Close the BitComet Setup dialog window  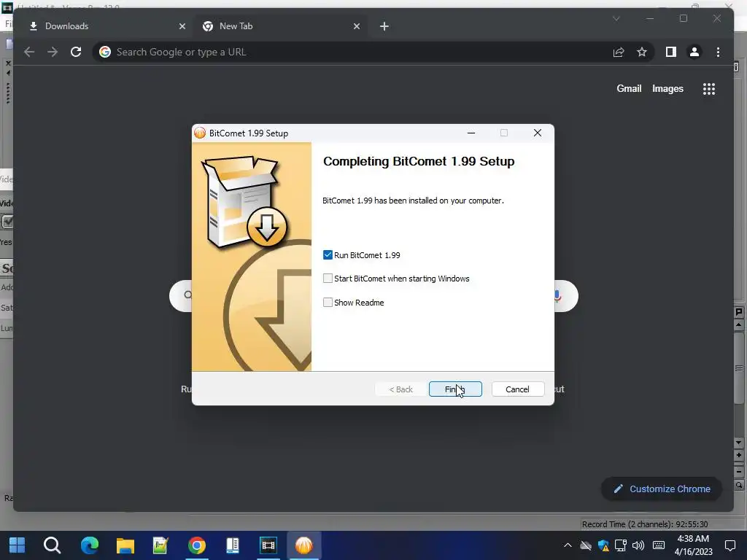point(538,133)
